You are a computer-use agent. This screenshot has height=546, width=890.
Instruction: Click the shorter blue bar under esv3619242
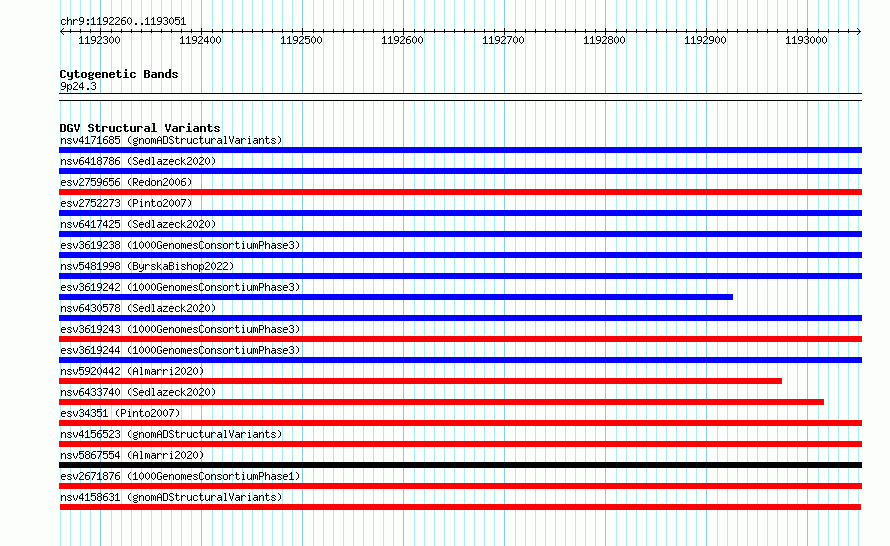pos(396,297)
